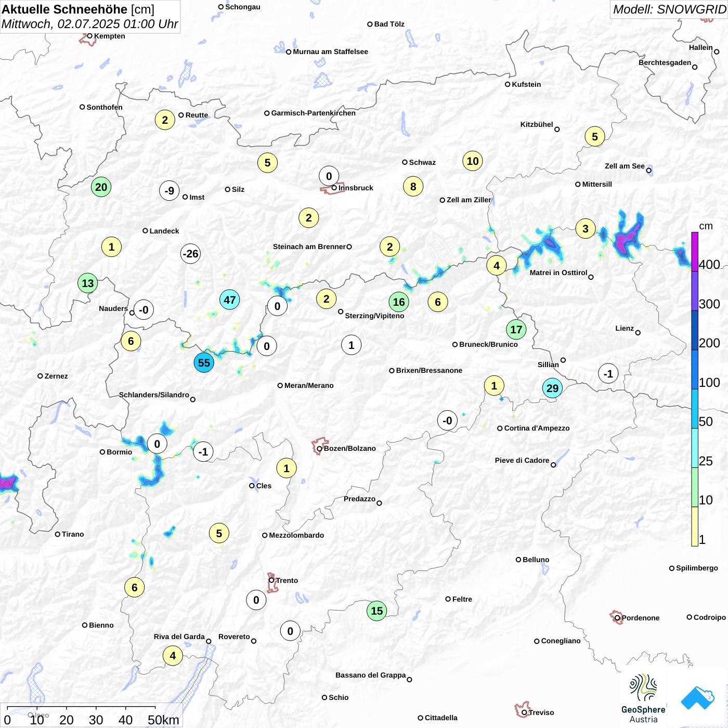This screenshot has width=728, height=728.
Task: Click the station marker showing 17 above Bruneck
Action: [x=516, y=330]
